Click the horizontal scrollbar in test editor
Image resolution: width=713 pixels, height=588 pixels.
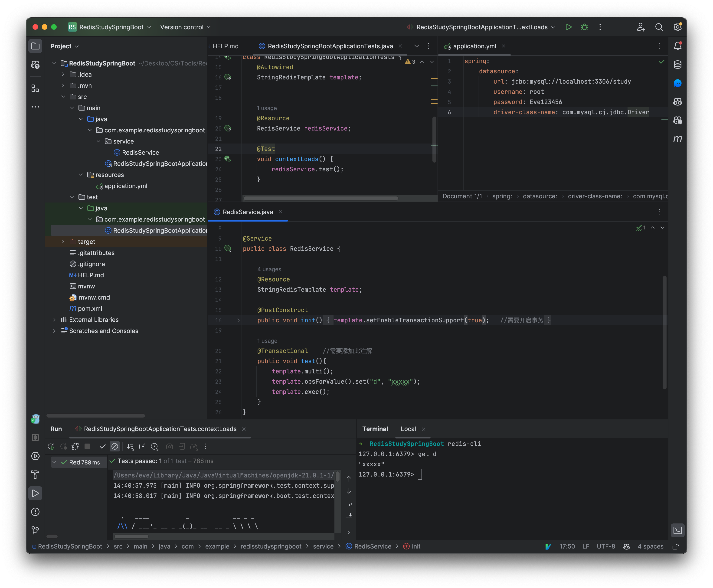coord(321,198)
